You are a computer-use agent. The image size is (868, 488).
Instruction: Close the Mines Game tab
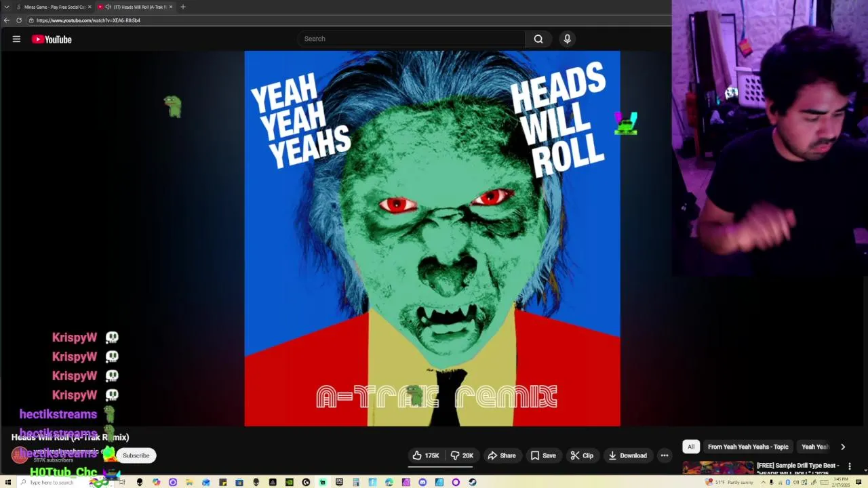tap(90, 7)
